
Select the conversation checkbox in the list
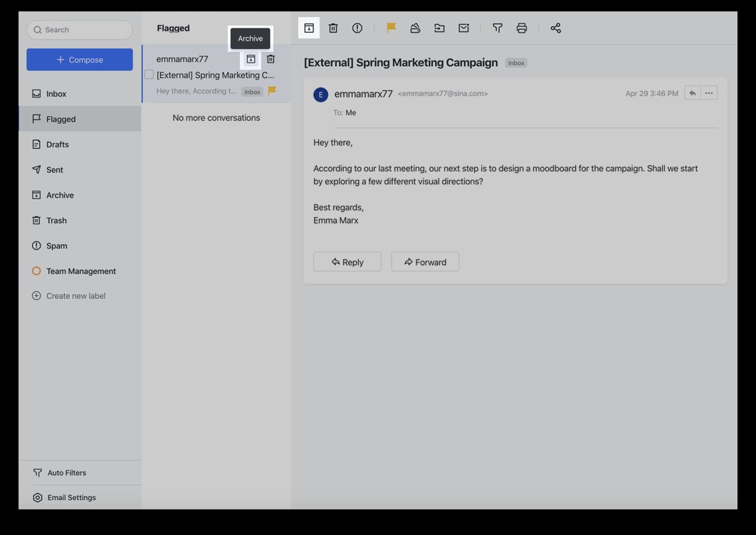pos(149,74)
